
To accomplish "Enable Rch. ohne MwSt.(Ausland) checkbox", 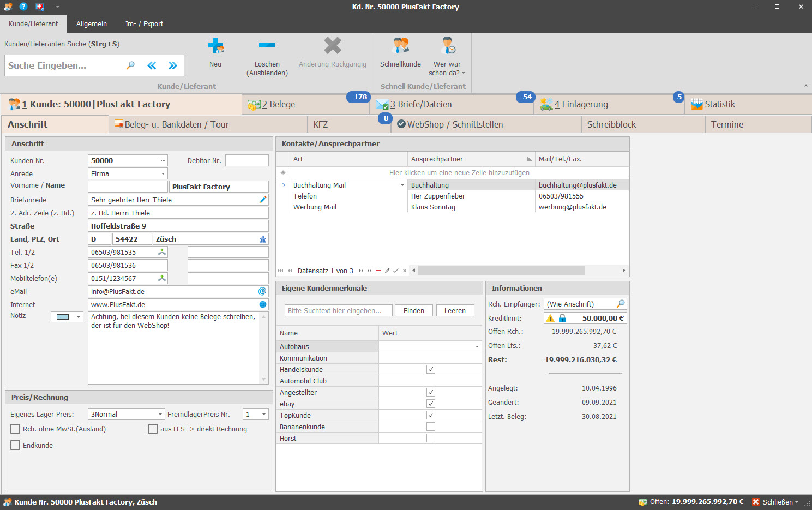I will (15, 429).
